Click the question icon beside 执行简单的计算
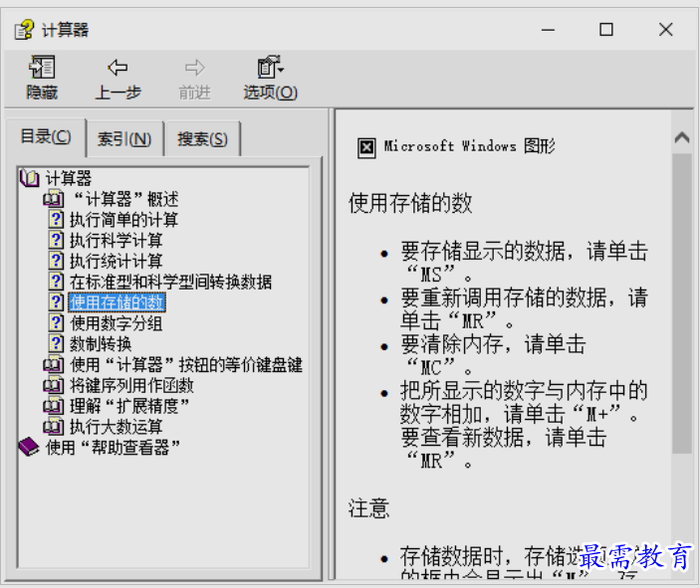This screenshot has height=588, width=700. [x=56, y=219]
